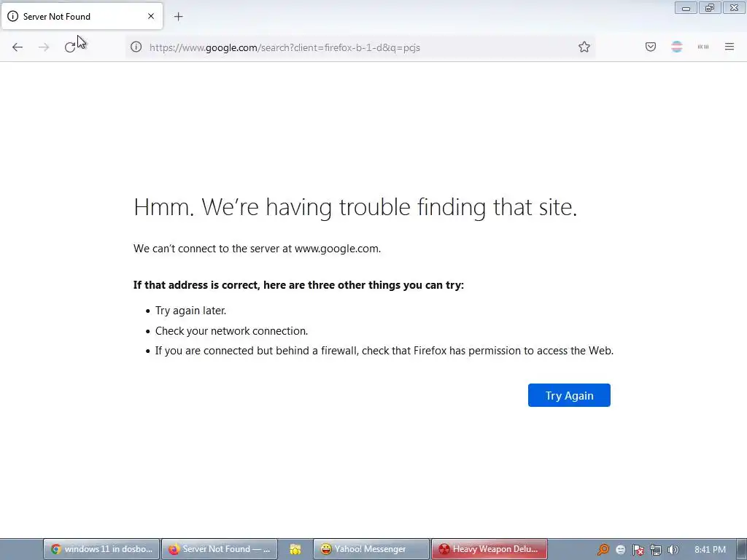The height and width of the screenshot is (560, 747).
Task: Click 'Hmm. We're having trouble finding that site.' heading
Action: tap(355, 207)
